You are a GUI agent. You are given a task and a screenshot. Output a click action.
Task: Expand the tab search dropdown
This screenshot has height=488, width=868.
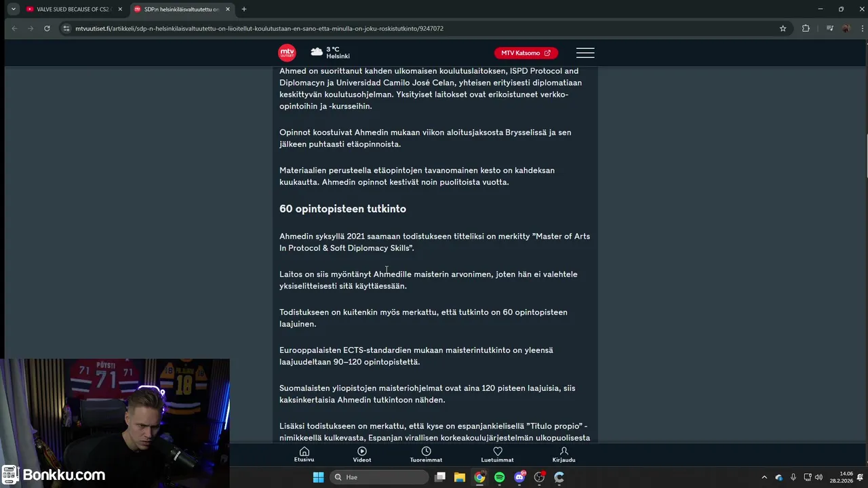point(13,9)
